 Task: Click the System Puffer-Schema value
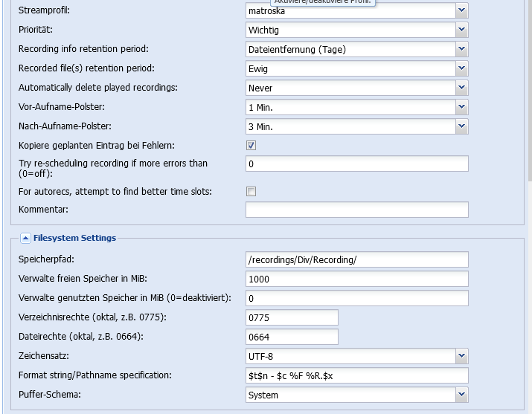(x=350, y=395)
